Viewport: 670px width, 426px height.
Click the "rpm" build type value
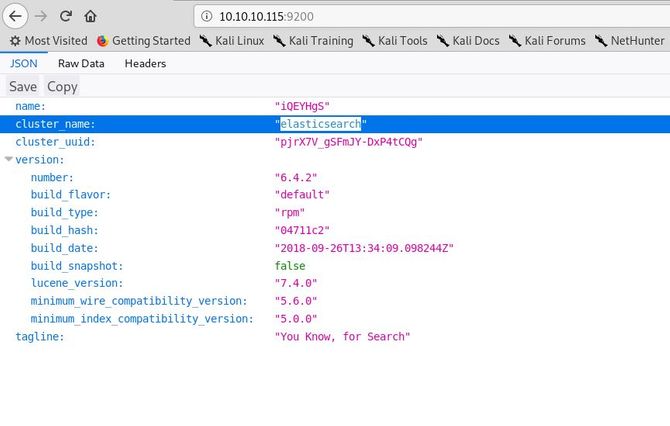[x=290, y=212]
